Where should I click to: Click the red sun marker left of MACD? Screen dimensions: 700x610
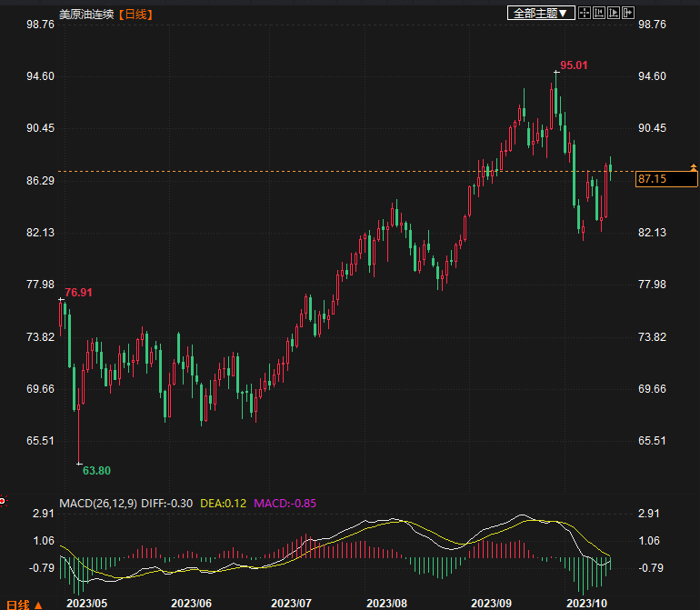pos(3,500)
